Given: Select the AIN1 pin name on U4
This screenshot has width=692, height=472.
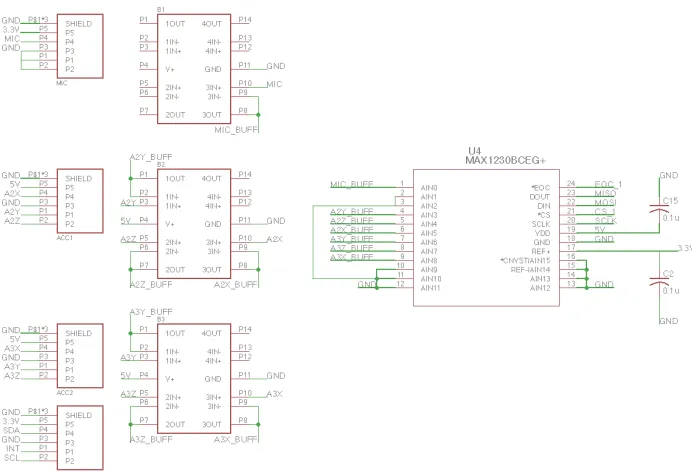Looking at the screenshot, I should coord(429,197).
